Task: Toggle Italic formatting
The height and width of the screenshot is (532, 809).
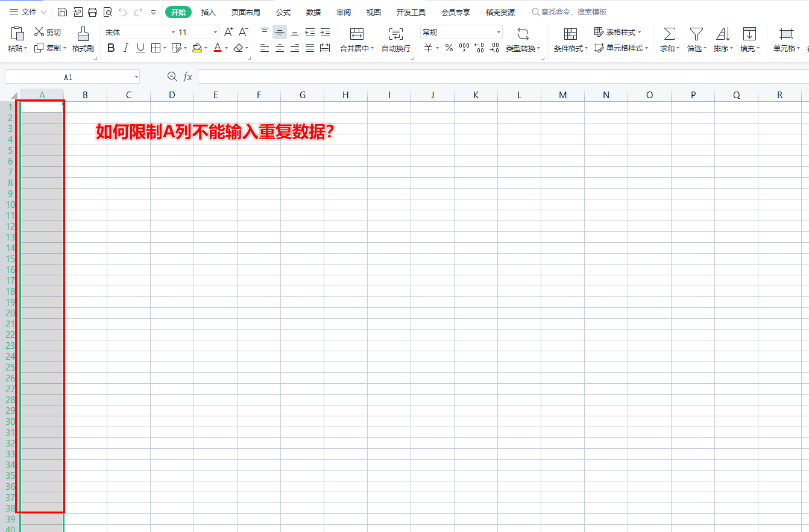Action: coord(125,48)
